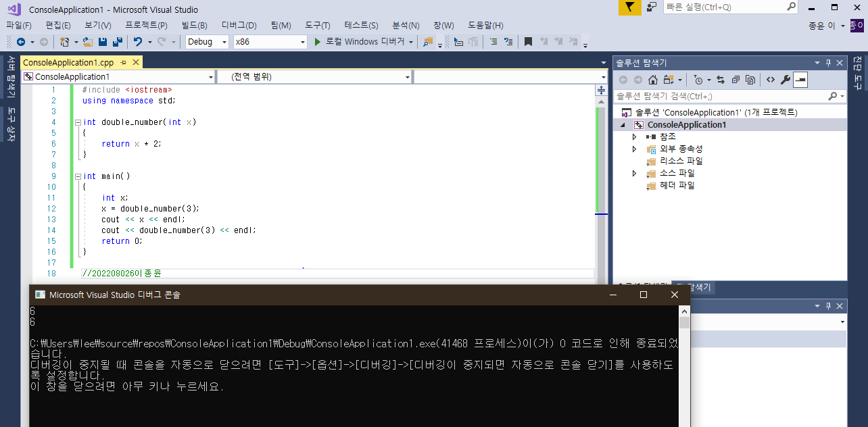
Task: Click the Undo toolbar icon
Action: (137, 42)
